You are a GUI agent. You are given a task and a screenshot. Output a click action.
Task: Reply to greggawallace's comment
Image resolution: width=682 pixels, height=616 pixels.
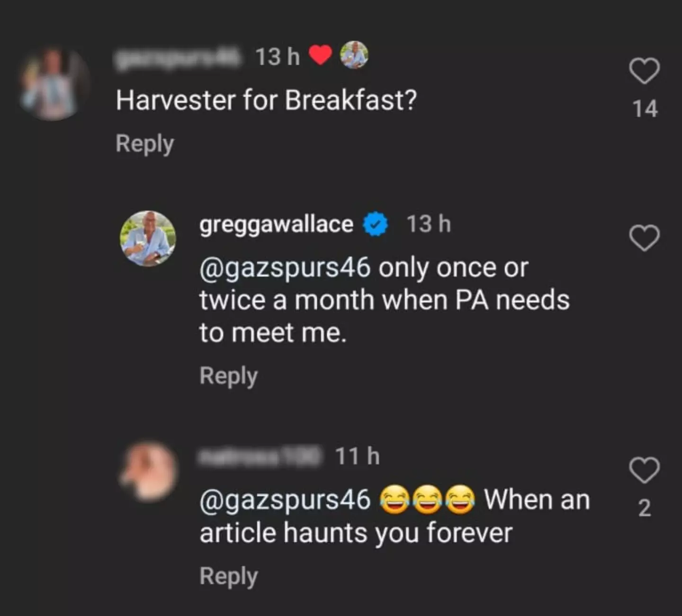[x=229, y=375]
